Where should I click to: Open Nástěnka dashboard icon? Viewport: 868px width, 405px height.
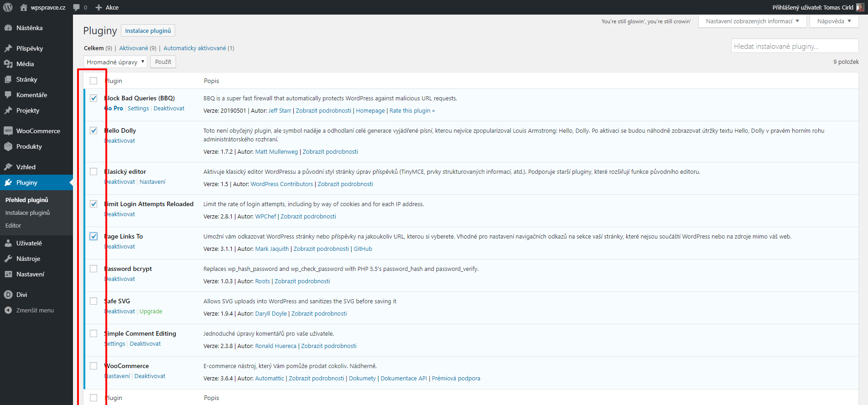(x=8, y=28)
